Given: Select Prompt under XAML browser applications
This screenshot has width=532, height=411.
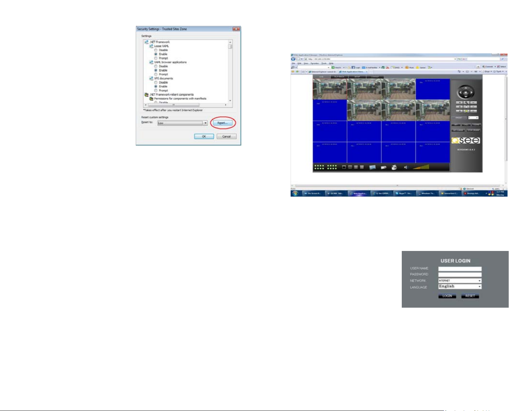Looking at the screenshot, I should tap(156, 74).
